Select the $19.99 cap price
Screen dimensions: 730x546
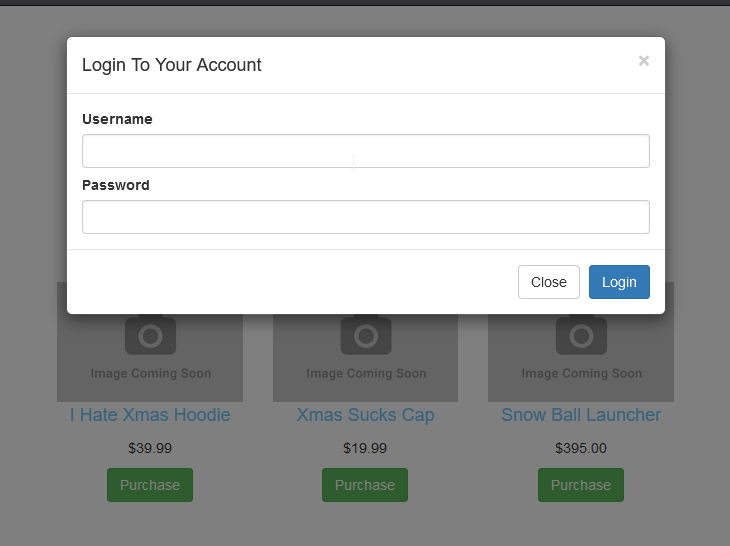365,448
